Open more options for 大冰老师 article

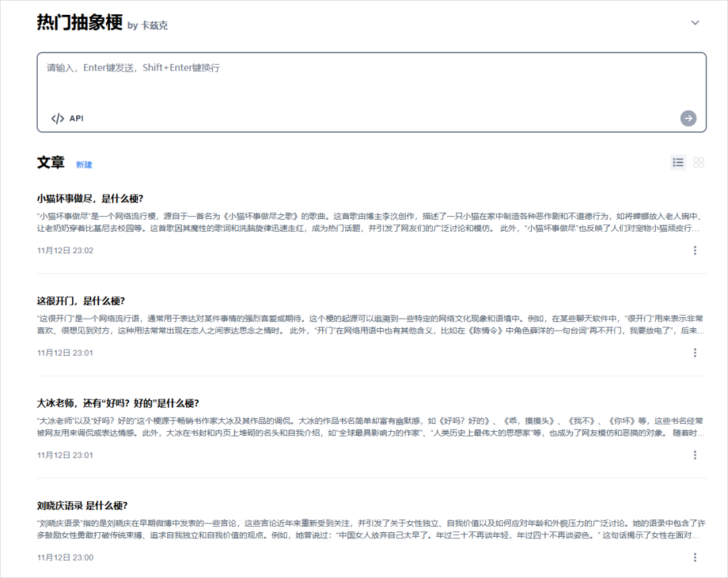pyautogui.click(x=695, y=455)
